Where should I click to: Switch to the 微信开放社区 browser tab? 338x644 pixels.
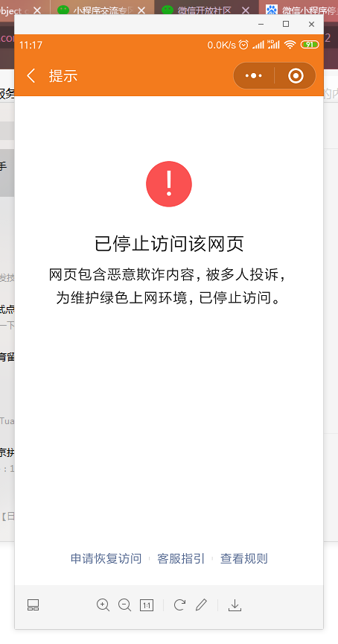pos(205,10)
